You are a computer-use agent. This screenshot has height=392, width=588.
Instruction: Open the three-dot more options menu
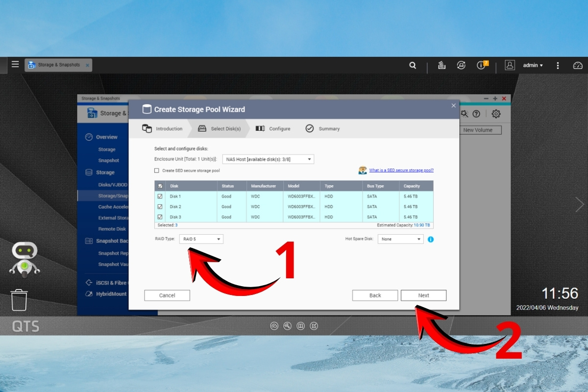click(558, 65)
